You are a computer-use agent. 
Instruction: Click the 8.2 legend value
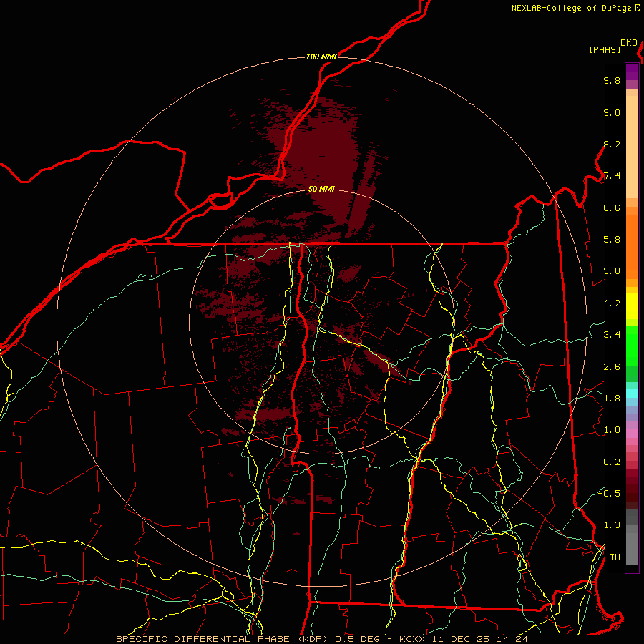click(612, 145)
